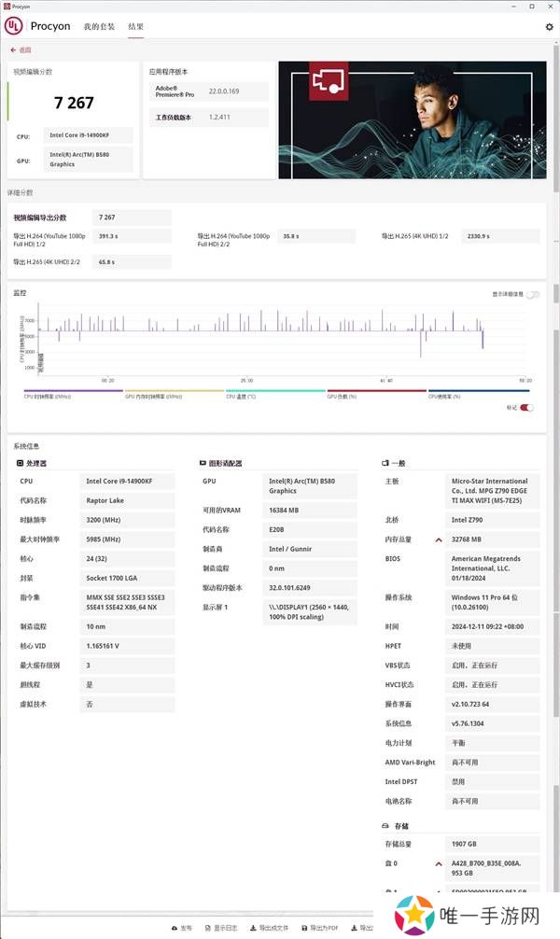560x939 pixels.
Task: Click the Procyon icon in title bar
Action: click(7, 6)
